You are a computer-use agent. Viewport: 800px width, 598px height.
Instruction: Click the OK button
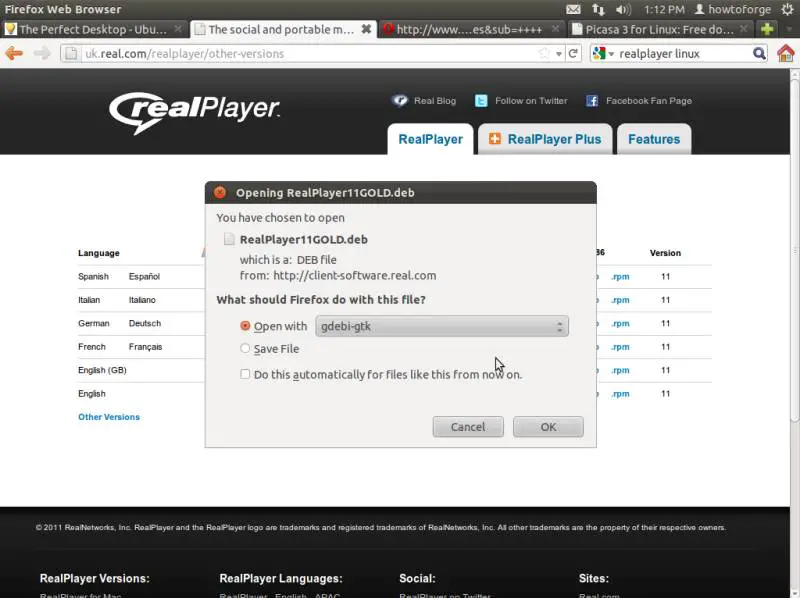(x=548, y=427)
